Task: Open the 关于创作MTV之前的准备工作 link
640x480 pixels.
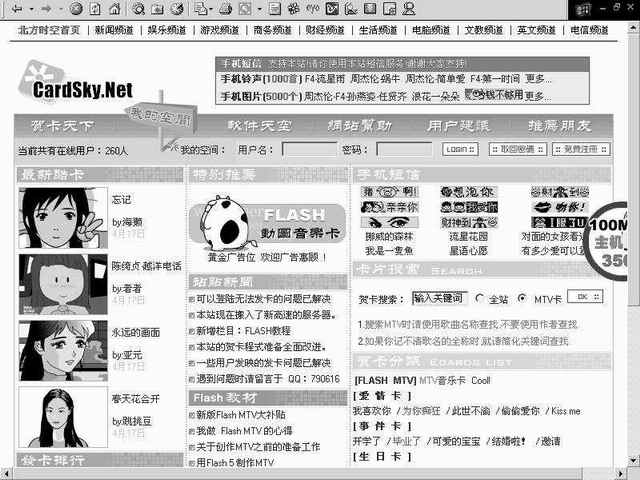Action: (x=258, y=447)
